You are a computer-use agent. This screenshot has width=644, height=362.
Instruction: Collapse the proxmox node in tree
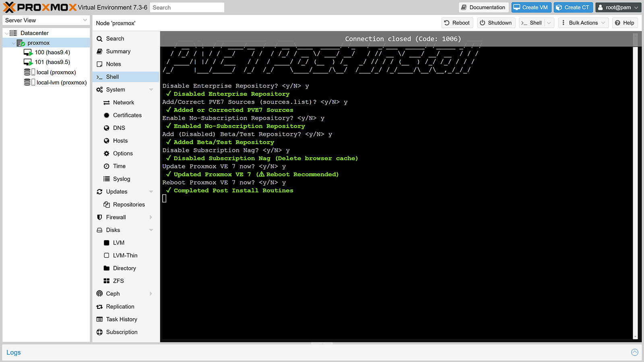[x=13, y=43]
